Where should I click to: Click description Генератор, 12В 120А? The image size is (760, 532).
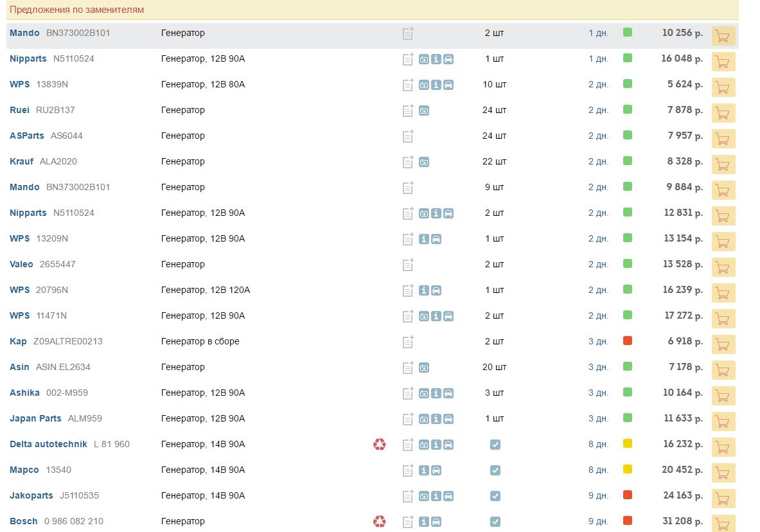point(206,290)
